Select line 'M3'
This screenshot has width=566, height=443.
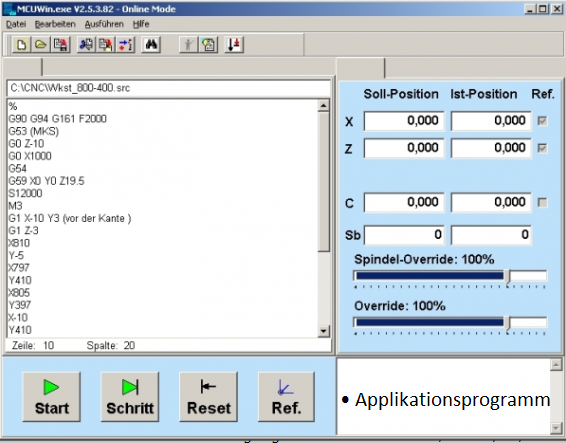(16, 206)
